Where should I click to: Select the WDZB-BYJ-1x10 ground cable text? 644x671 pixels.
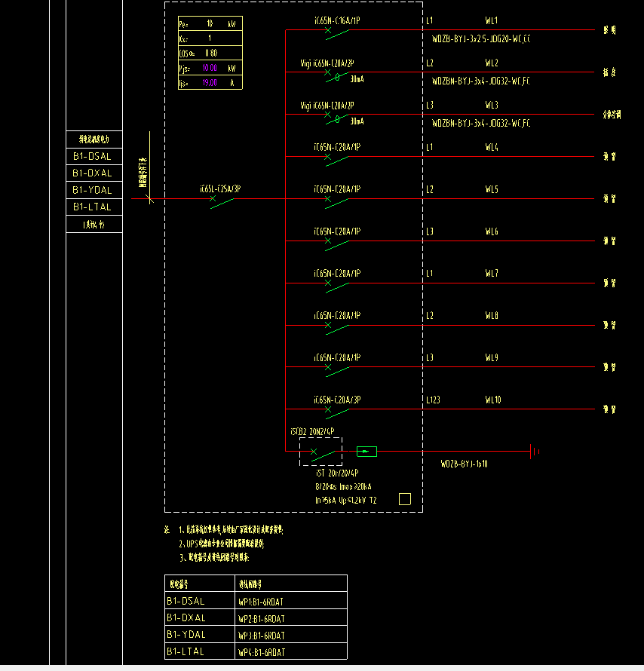[465, 464]
